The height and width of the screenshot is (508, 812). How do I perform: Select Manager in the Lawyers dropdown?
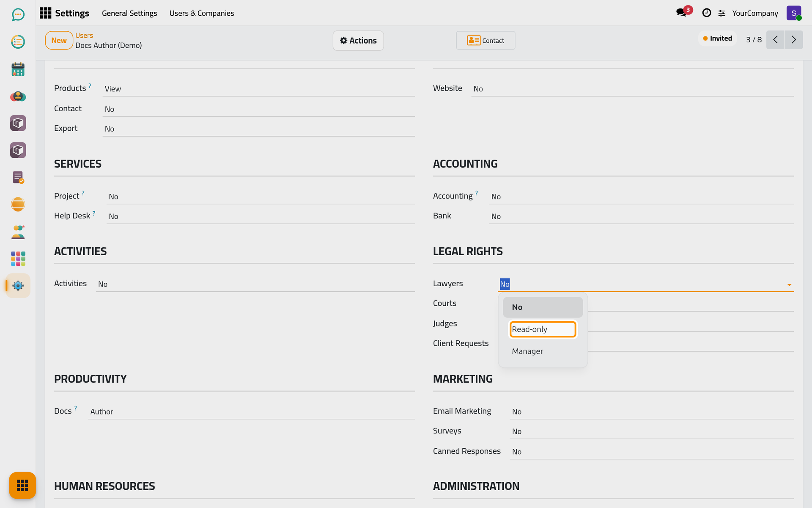(x=543, y=351)
